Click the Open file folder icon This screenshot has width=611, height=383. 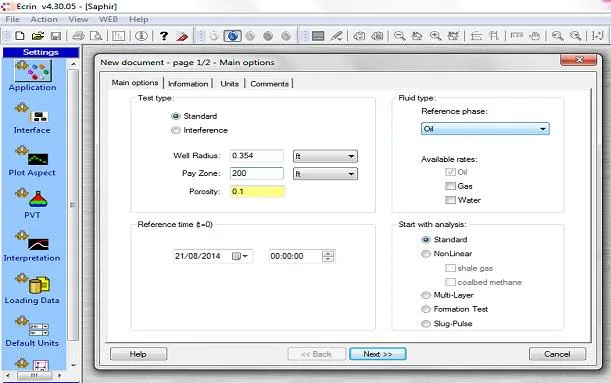[x=38, y=36]
